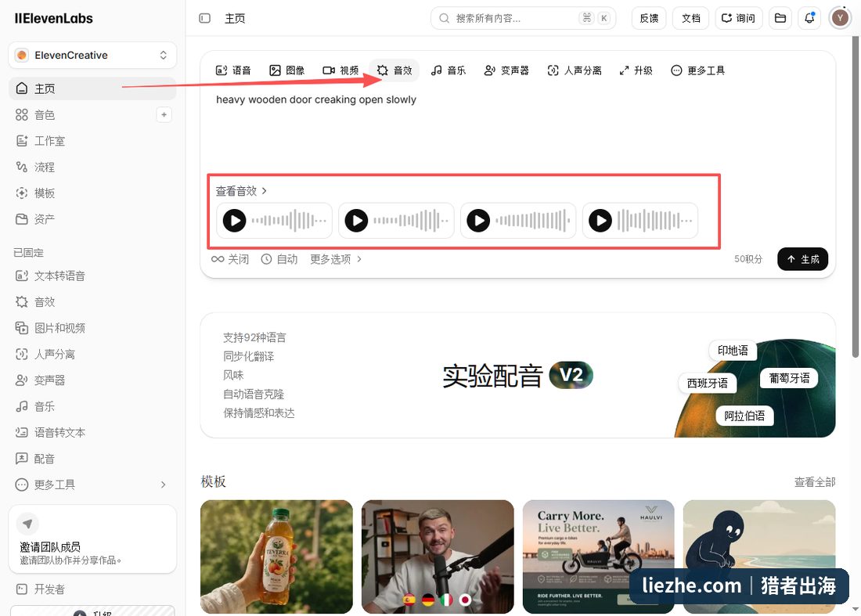Open 流程 in the sidebar
This screenshot has height=616, width=861.
pyautogui.click(x=92, y=167)
